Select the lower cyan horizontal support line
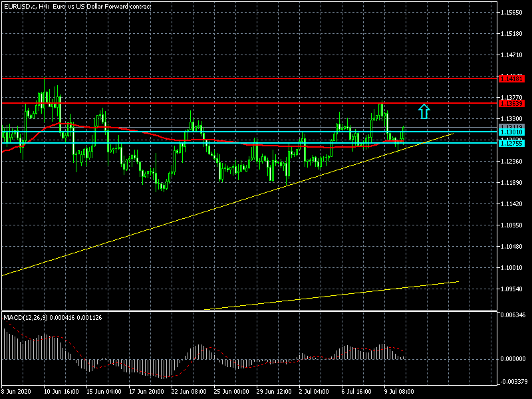The height and width of the screenshot is (399, 532). pyautogui.click(x=199, y=143)
